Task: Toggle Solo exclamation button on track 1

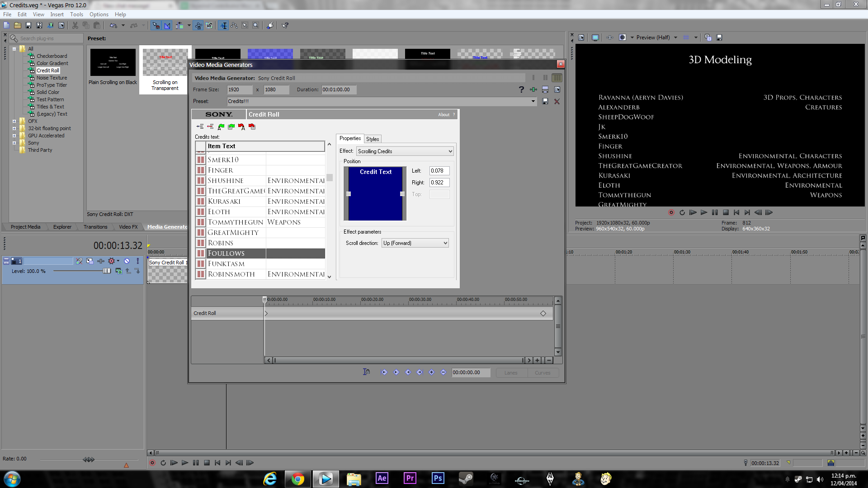Action: 137,261
